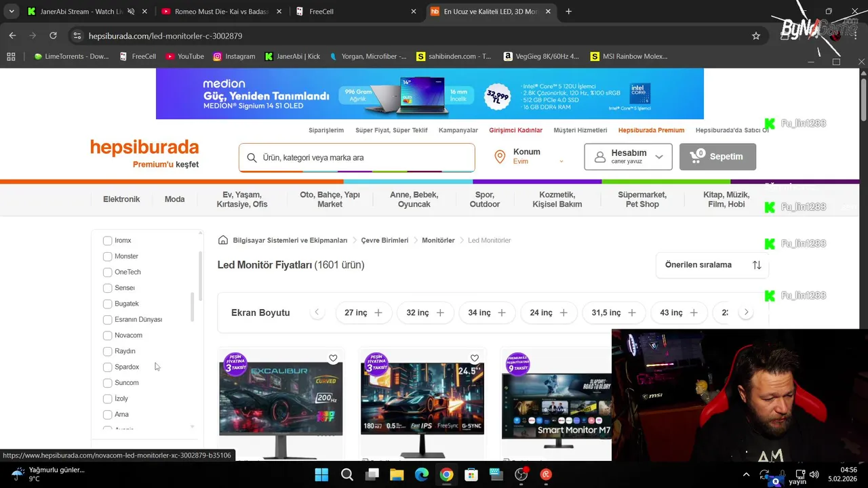This screenshot has width=868, height=488.
Task: Go to Monitörler breadcrumb link
Action: (438, 240)
